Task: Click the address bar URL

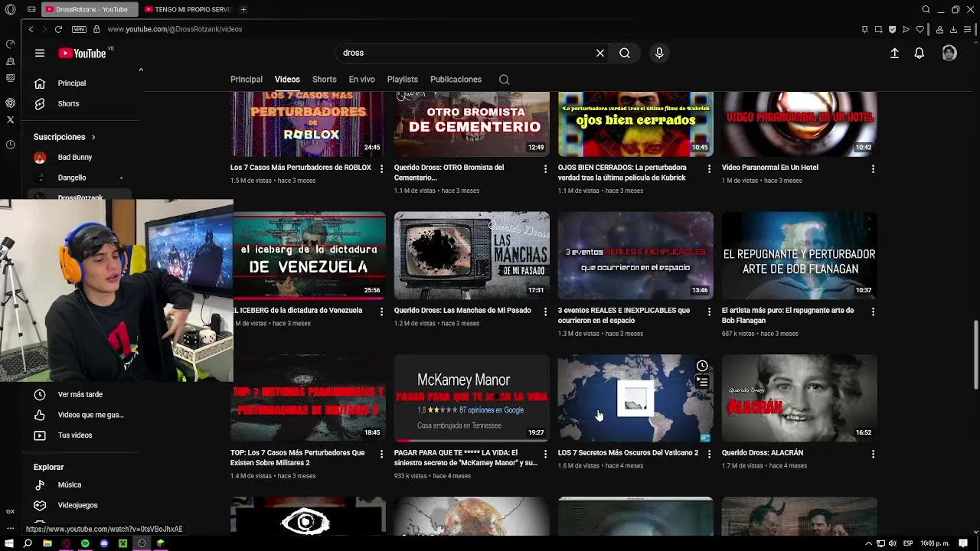Action: [175, 29]
